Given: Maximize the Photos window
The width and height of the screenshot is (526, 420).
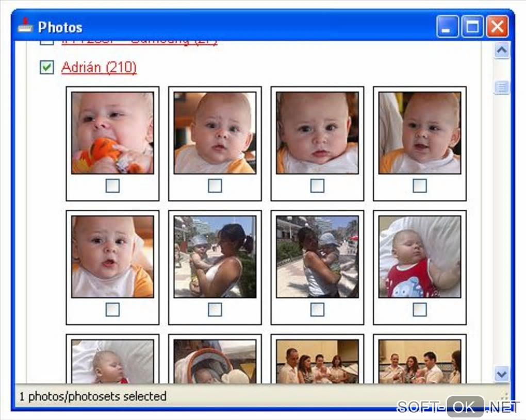Looking at the screenshot, I should tap(472, 26).
